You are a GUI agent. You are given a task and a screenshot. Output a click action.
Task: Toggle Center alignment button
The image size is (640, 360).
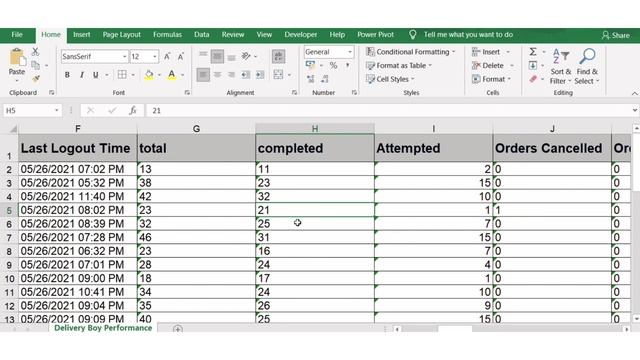[x=217, y=75]
